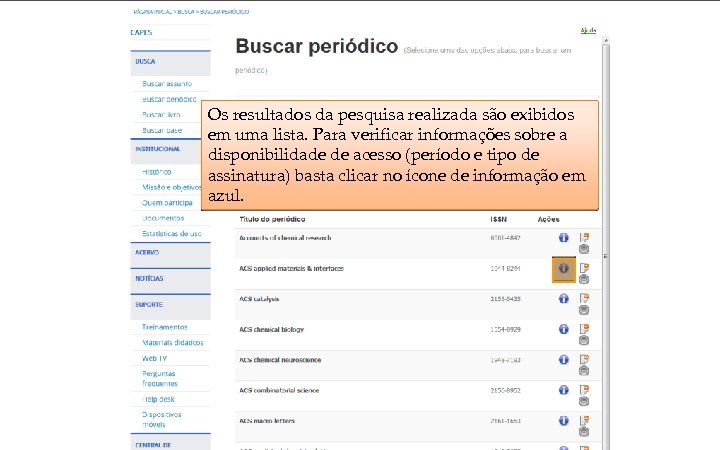Image resolution: width=720 pixels, height=450 pixels.
Task: Go to Web TV
Action: click(154, 358)
